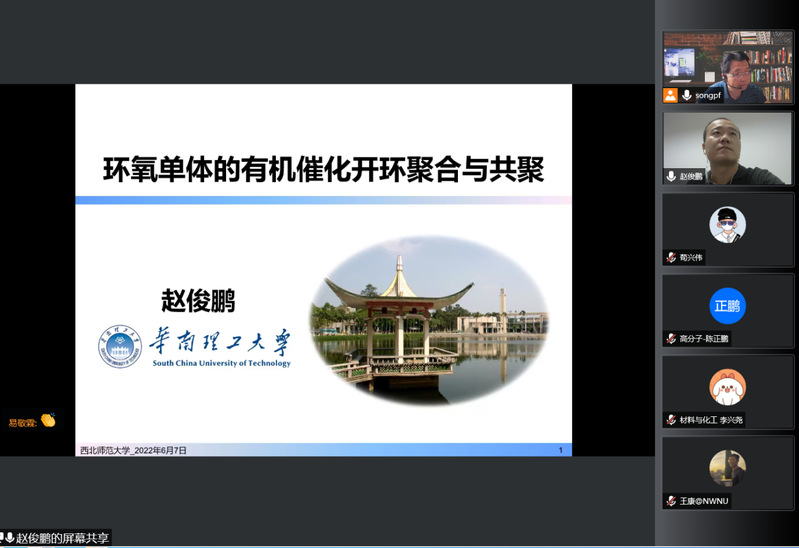Click the muted mic icon beside 高分子-陈正鹏

point(671,338)
